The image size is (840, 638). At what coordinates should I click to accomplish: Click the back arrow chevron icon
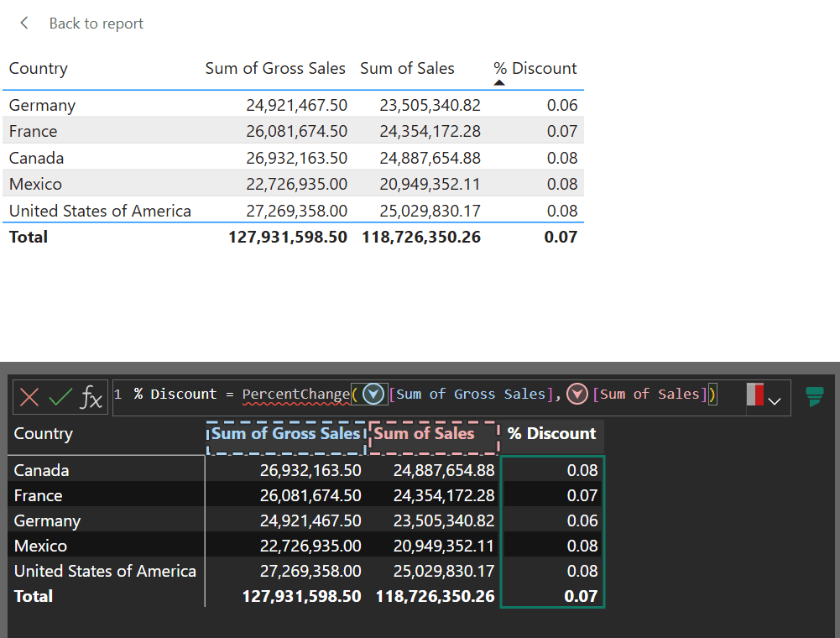coord(24,24)
